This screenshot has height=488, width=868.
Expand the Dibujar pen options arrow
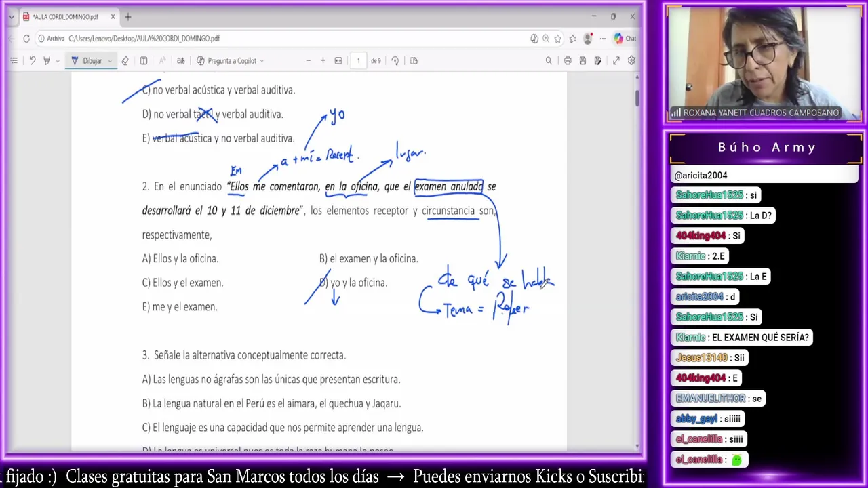[x=110, y=61]
